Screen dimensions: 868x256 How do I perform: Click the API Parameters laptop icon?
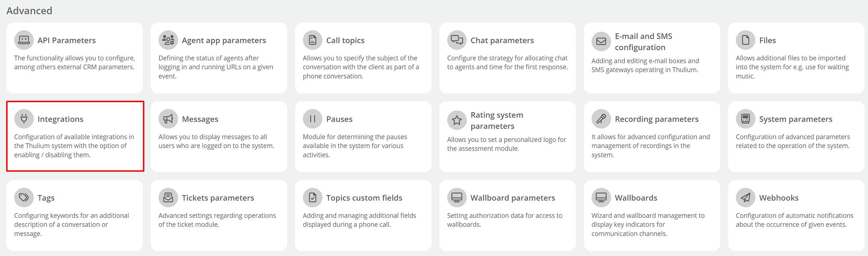click(x=24, y=40)
